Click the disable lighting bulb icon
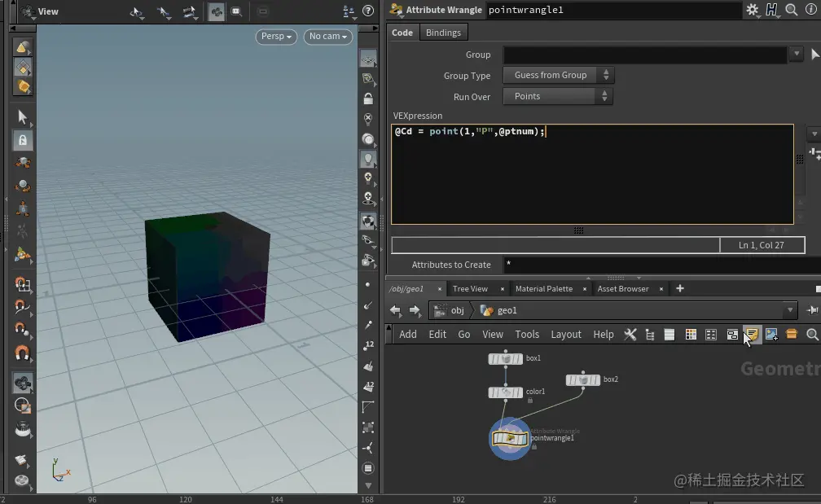 (x=368, y=119)
